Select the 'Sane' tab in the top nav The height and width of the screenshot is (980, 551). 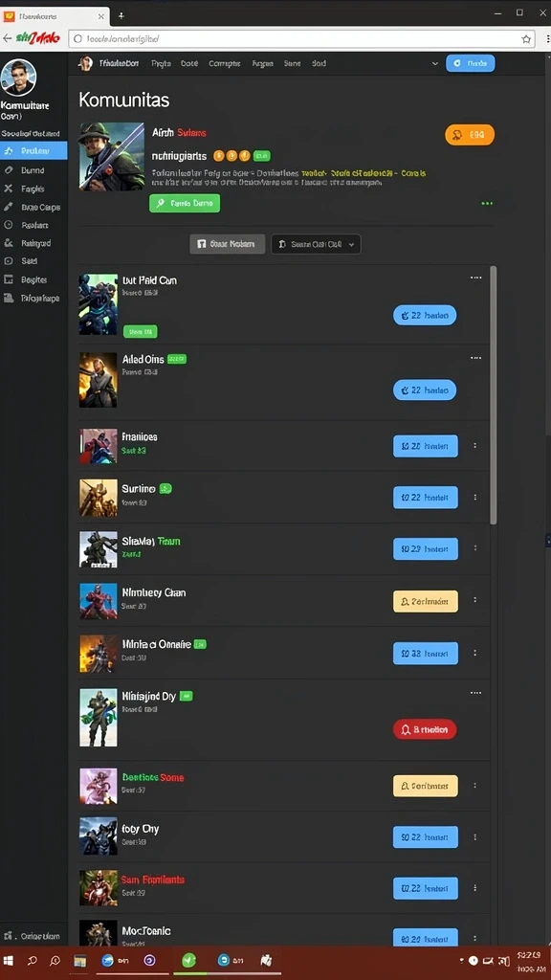tap(293, 63)
